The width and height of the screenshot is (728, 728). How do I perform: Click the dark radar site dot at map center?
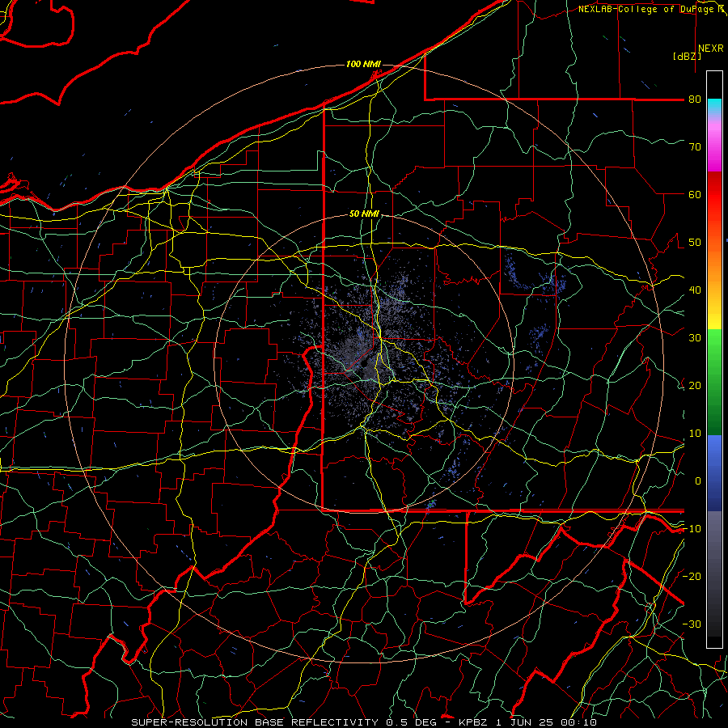click(x=365, y=362)
